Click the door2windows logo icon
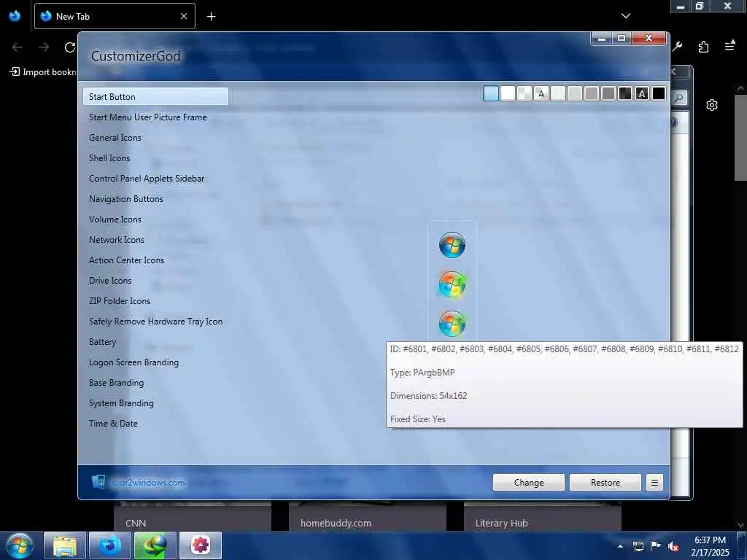This screenshot has height=560, width=747. [x=98, y=482]
